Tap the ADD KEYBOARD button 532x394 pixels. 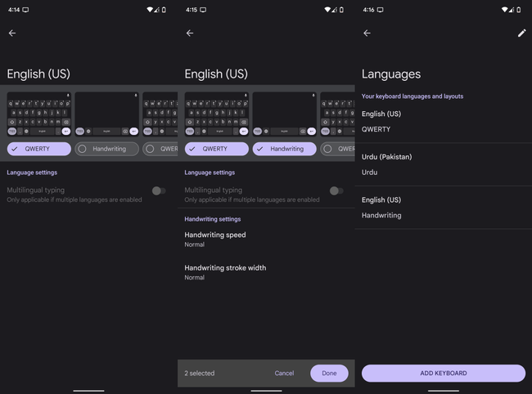(x=444, y=373)
